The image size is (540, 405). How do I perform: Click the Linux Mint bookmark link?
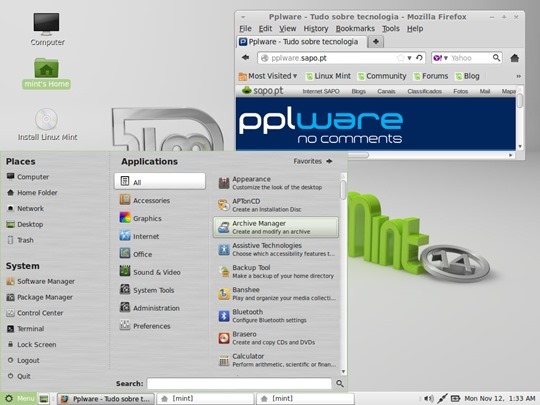click(x=328, y=76)
